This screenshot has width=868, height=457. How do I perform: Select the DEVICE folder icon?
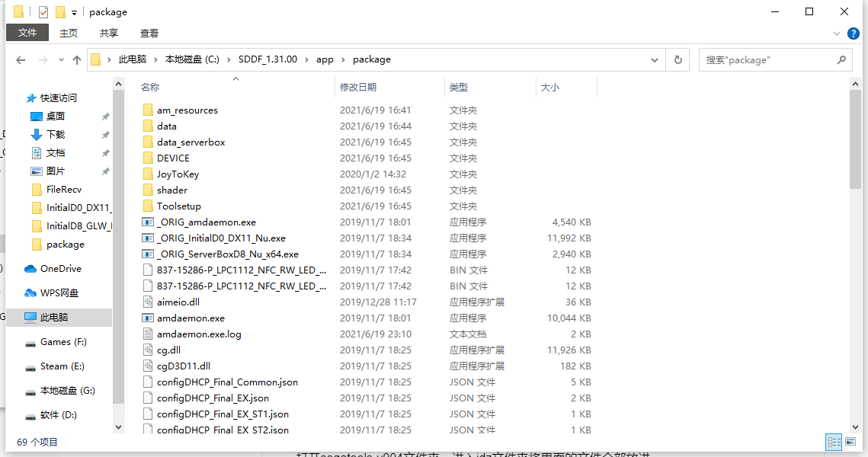[148, 158]
